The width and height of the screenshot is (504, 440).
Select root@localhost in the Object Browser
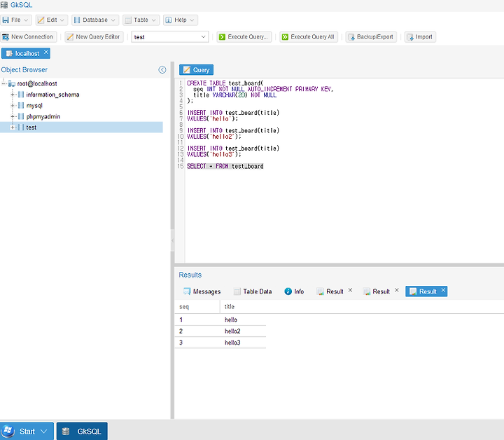point(37,83)
